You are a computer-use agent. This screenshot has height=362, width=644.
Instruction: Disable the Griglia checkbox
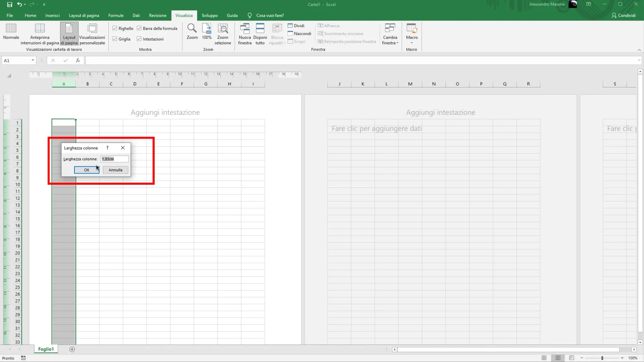click(115, 39)
